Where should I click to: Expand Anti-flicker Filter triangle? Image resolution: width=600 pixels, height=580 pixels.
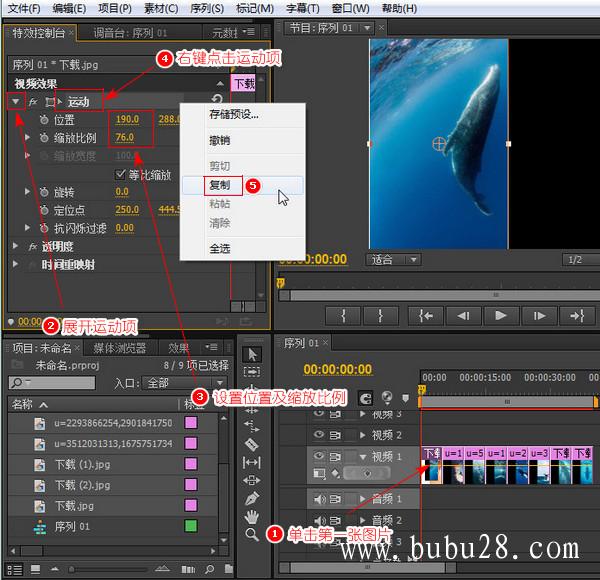click(x=27, y=227)
